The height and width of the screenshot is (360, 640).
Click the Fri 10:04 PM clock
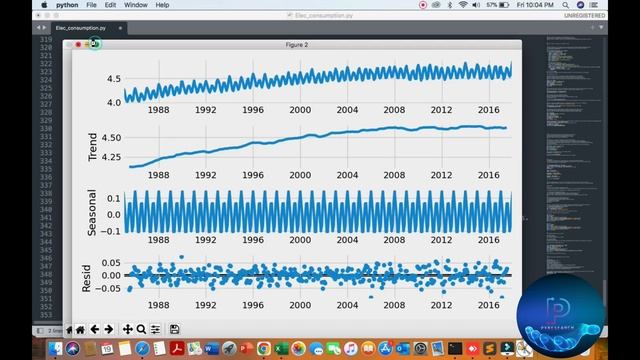535,5
